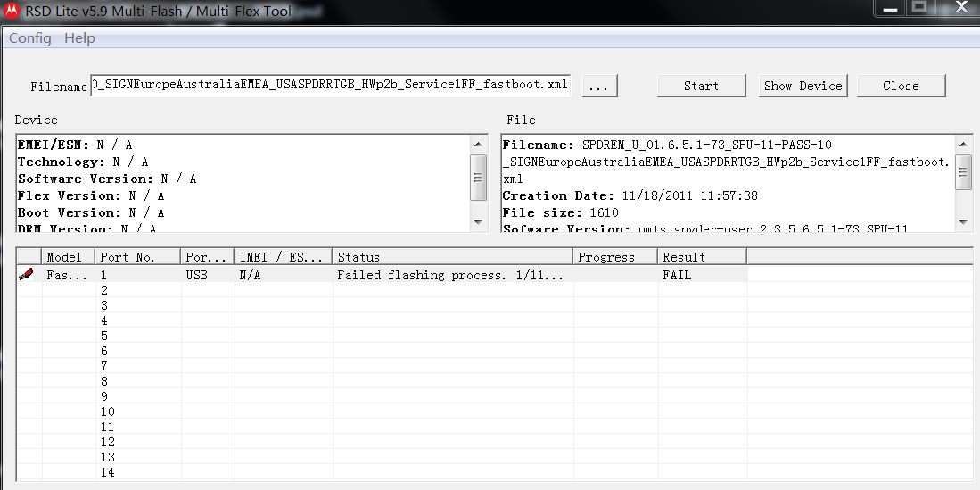Minimize the RSD Lite window
Image resolution: width=980 pixels, height=490 pixels.
click(891, 8)
